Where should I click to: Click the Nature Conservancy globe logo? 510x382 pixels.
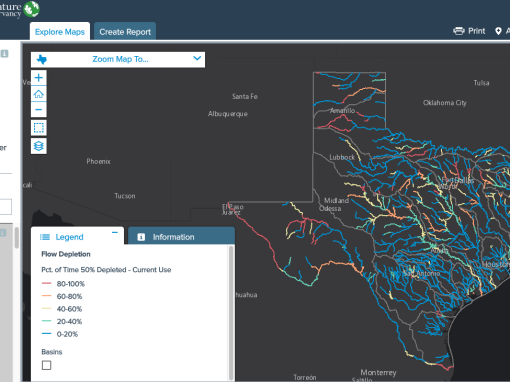(x=32, y=9)
